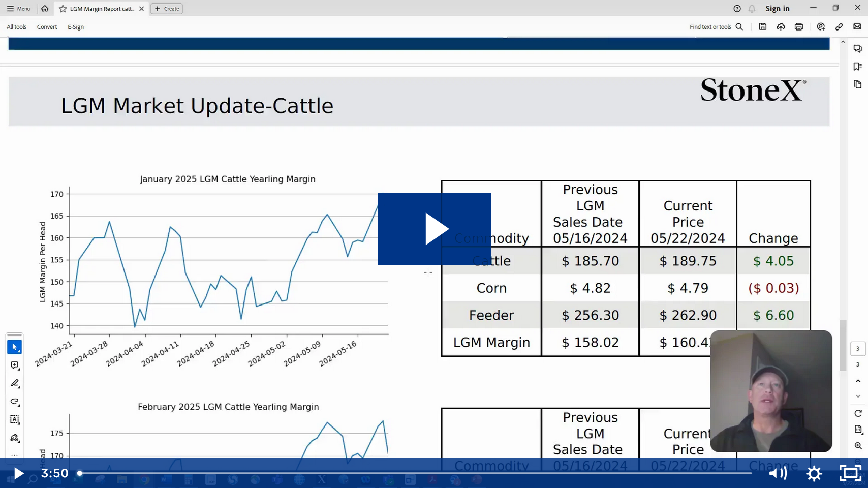Screen dimensions: 868x488
Task: Open the All tools menu
Action: (17, 27)
